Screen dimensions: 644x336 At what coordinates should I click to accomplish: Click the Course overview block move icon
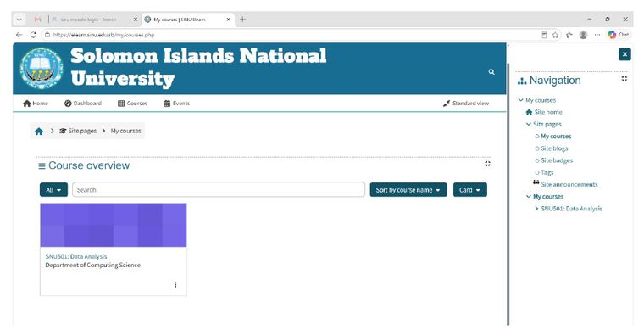coord(487,164)
